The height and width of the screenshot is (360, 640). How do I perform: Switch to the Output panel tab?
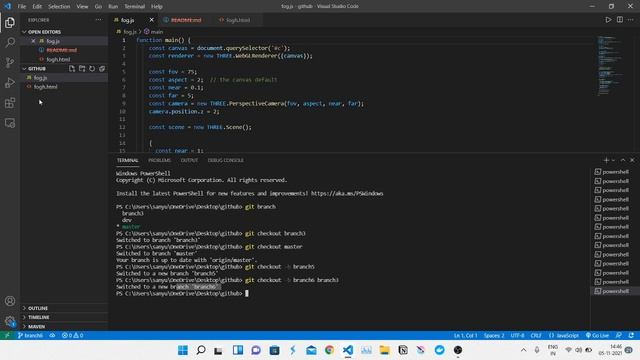pos(189,160)
